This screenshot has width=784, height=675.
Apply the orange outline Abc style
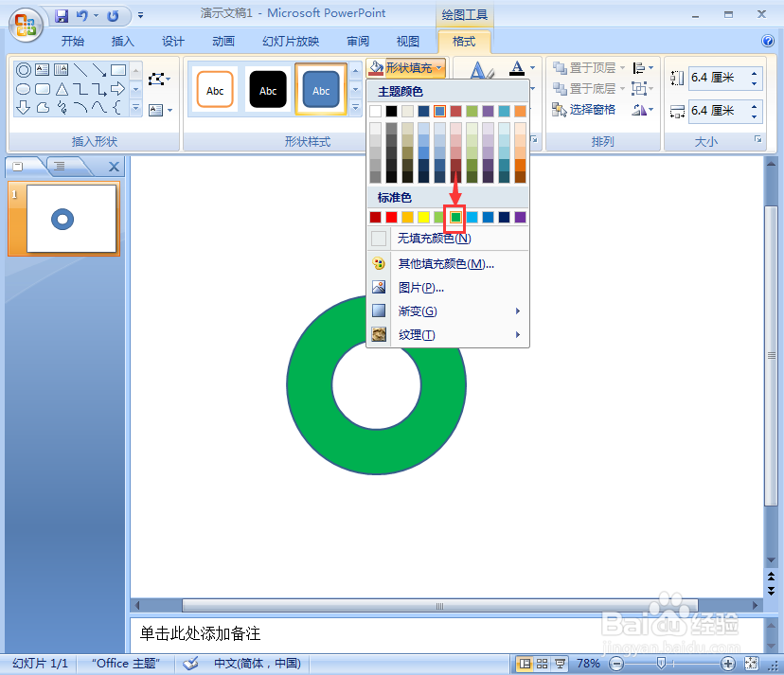(215, 90)
